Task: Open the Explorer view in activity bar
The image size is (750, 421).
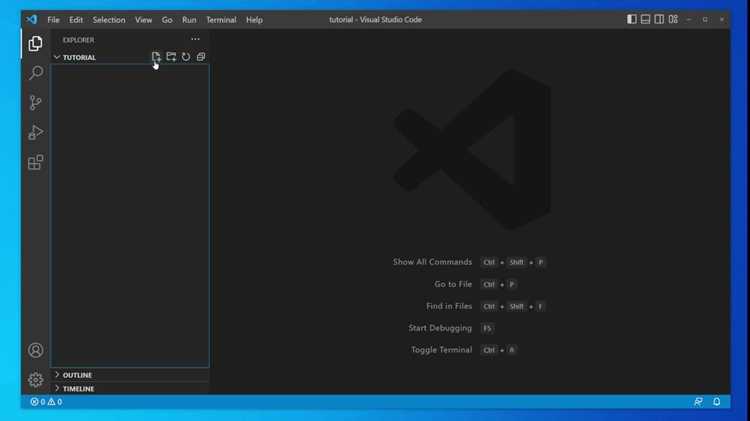Action: (35, 44)
